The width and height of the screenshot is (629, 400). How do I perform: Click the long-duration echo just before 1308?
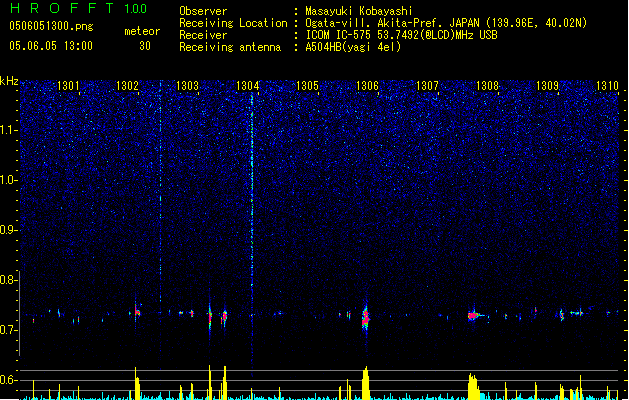(x=476, y=315)
